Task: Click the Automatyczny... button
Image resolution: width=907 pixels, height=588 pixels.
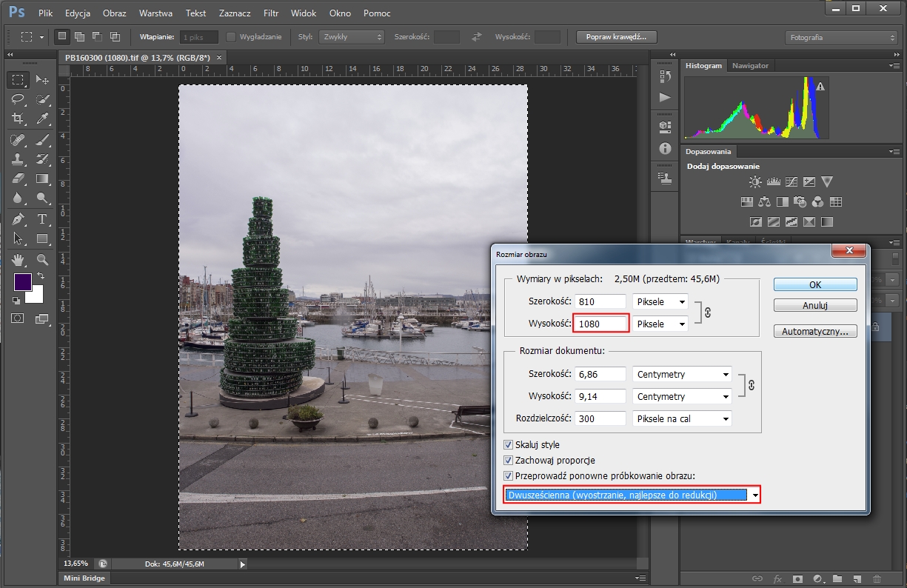Action: (814, 332)
